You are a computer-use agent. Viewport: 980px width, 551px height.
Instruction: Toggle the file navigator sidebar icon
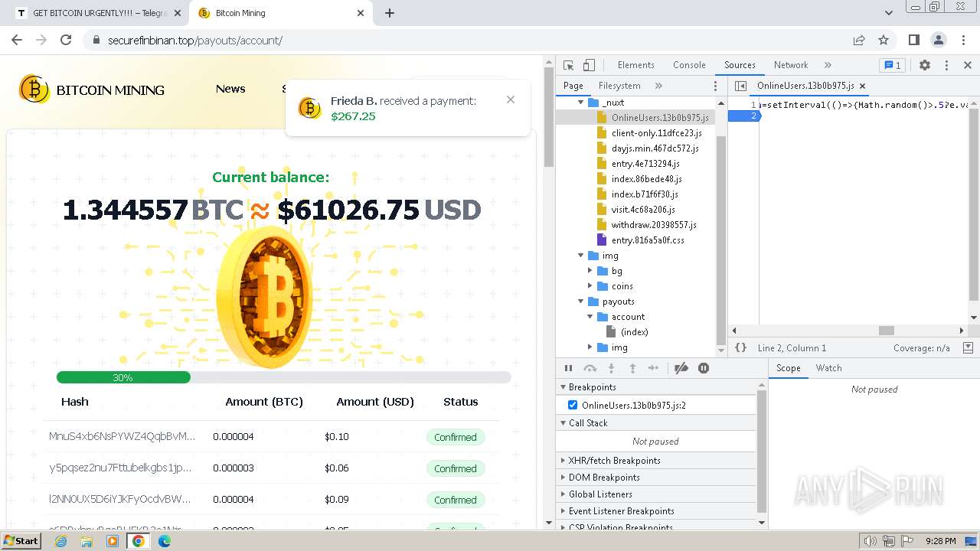click(740, 86)
